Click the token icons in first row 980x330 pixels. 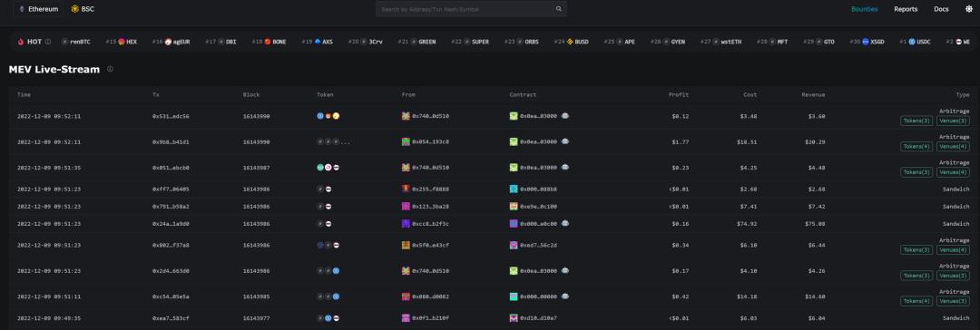pyautogui.click(x=328, y=116)
